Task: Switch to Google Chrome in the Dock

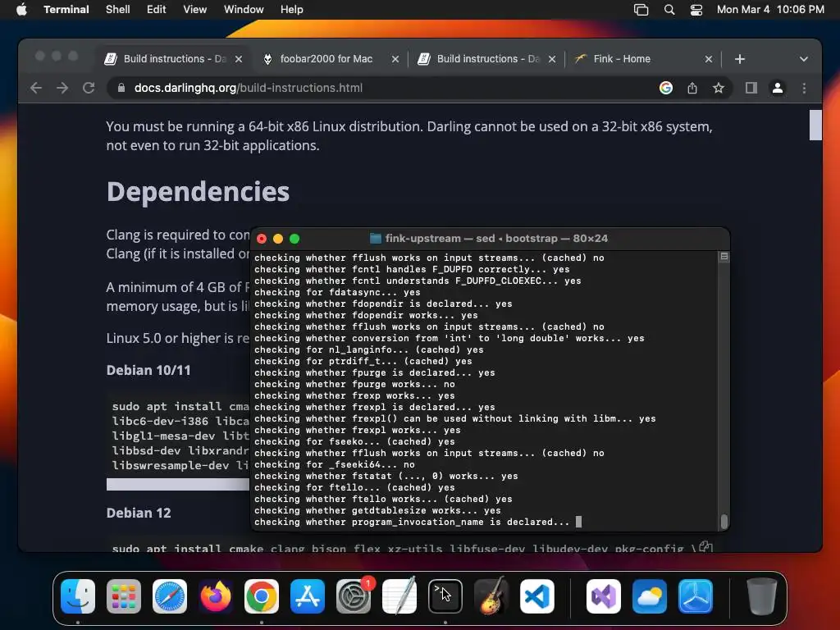Action: 262,596
